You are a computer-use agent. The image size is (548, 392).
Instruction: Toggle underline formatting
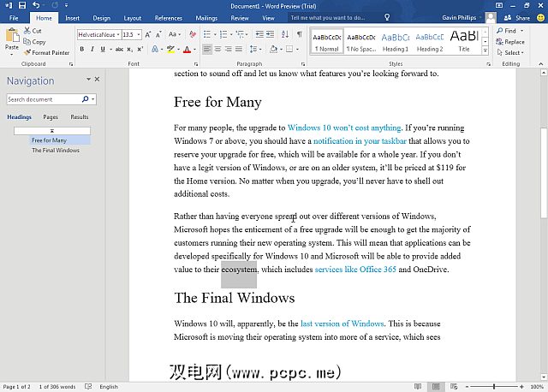click(104, 49)
